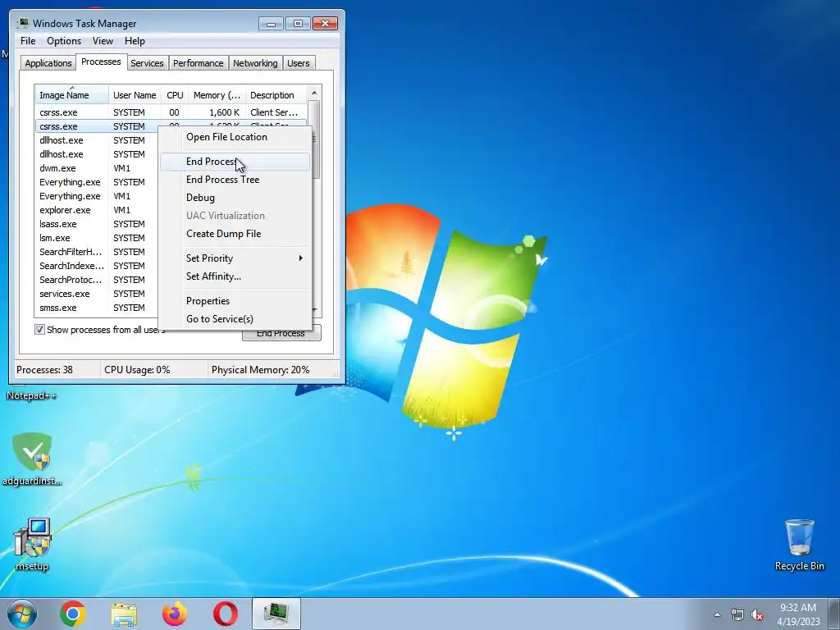Switch to the Networking tab
This screenshot has width=840, height=630.
[256, 63]
